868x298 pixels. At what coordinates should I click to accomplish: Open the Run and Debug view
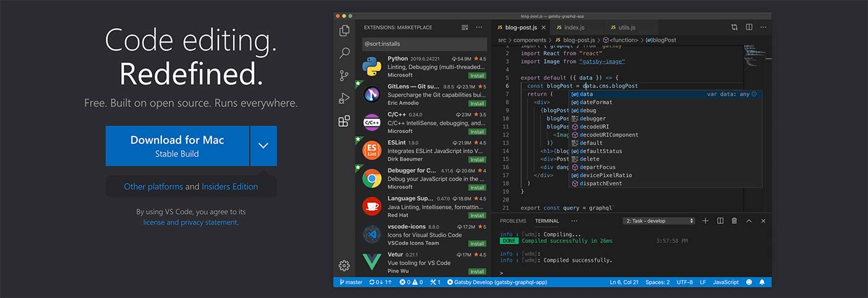pyautogui.click(x=344, y=98)
